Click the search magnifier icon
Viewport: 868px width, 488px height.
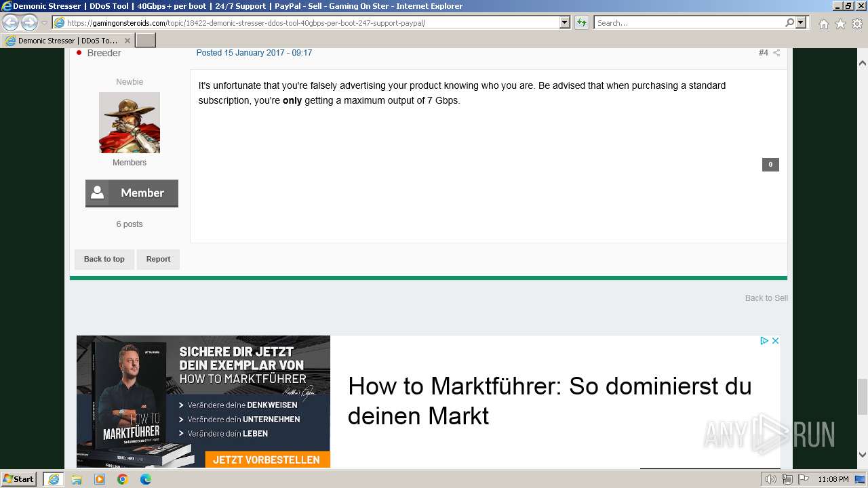click(x=789, y=23)
